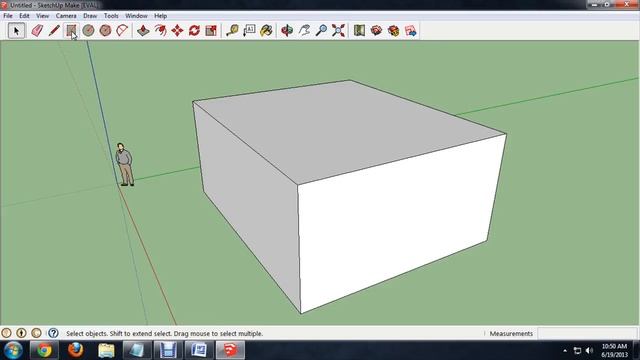The height and width of the screenshot is (360, 640).
Task: Click third round status bar icon
Action: click(x=36, y=333)
